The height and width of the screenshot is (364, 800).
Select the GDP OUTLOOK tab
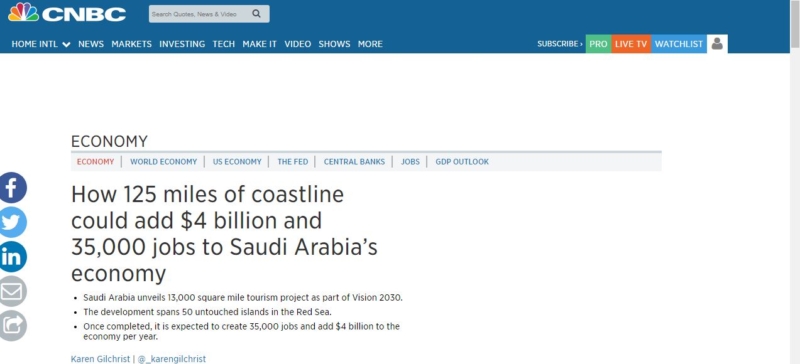tap(462, 162)
